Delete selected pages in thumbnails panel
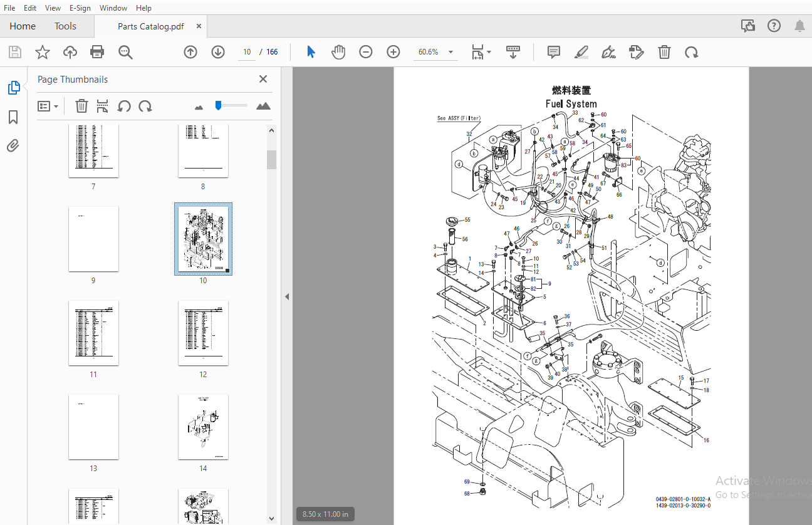812x525 pixels. click(x=81, y=107)
